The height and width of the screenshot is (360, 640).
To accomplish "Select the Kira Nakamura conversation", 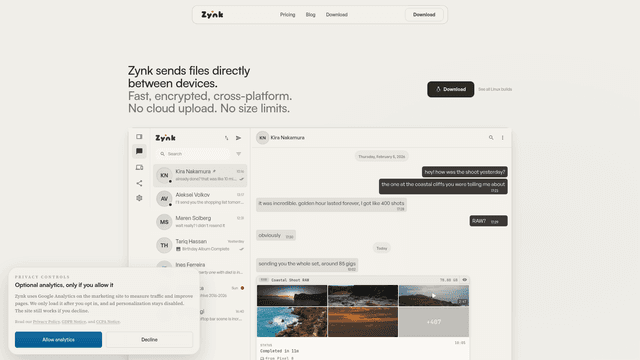I will click(200, 176).
